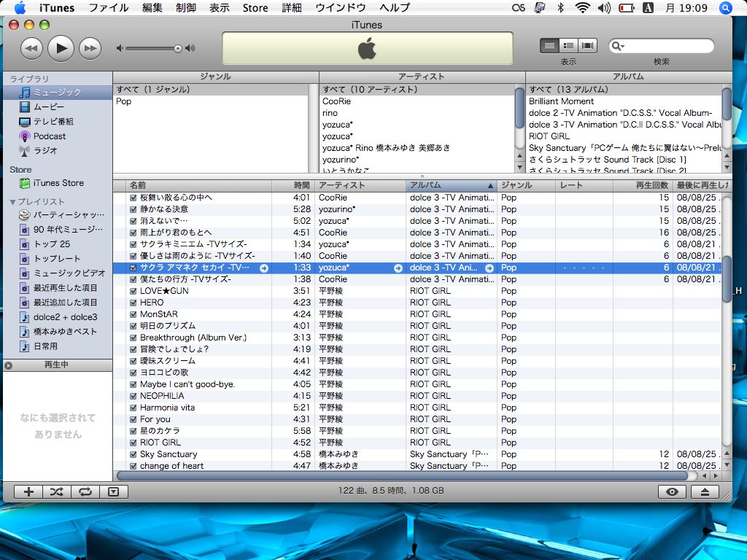Sort by 再生回数 column header

[643, 185]
